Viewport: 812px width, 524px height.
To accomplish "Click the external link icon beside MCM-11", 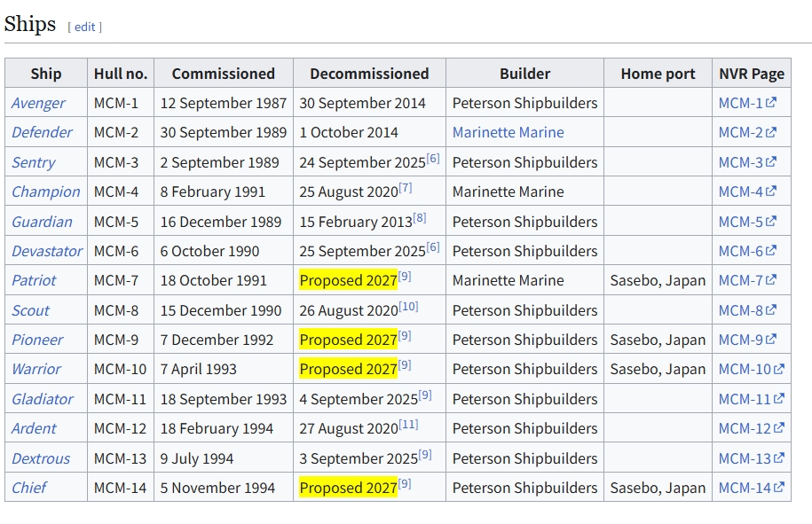I will pos(779,399).
